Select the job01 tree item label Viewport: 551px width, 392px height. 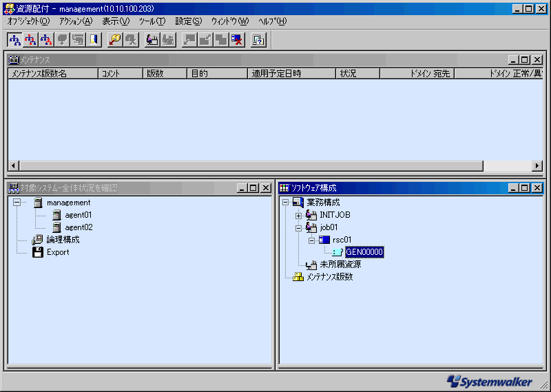pos(329,227)
